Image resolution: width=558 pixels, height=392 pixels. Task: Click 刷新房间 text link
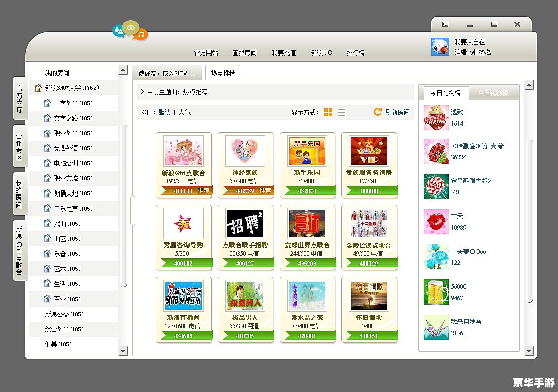coord(397,112)
